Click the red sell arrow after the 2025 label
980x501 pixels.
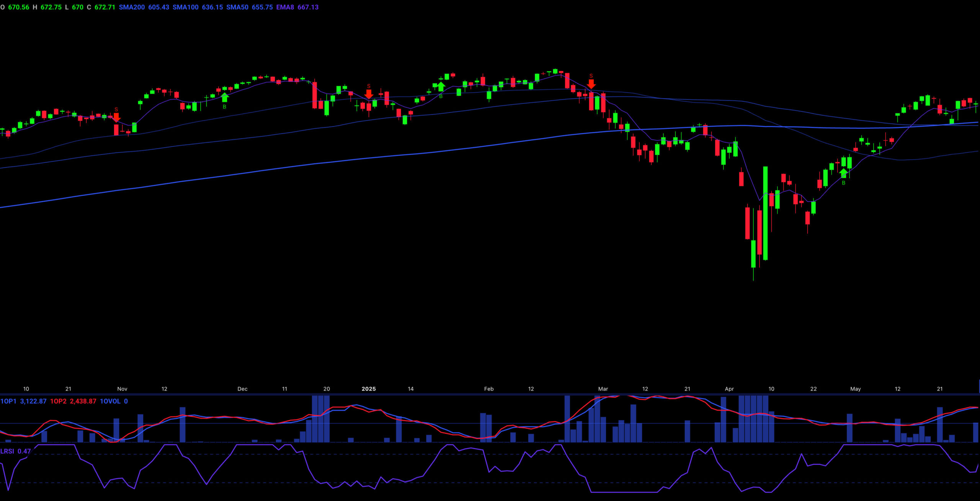tap(369, 93)
